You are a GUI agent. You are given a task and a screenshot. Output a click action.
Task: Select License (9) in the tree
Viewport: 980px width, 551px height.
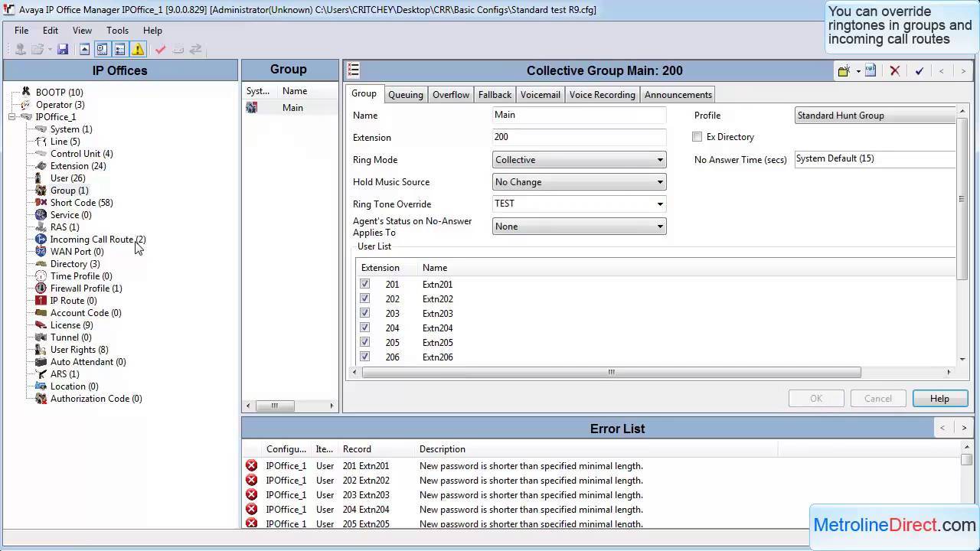coord(71,325)
